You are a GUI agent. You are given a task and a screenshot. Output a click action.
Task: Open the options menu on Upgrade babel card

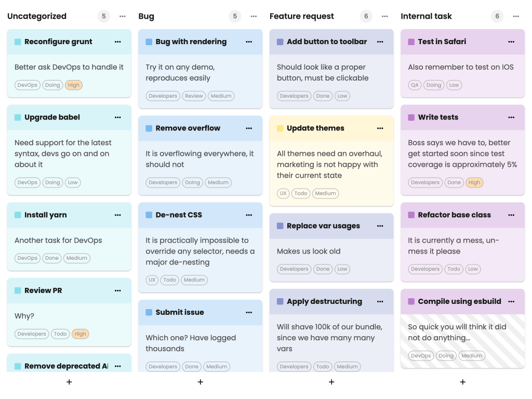coord(118,117)
